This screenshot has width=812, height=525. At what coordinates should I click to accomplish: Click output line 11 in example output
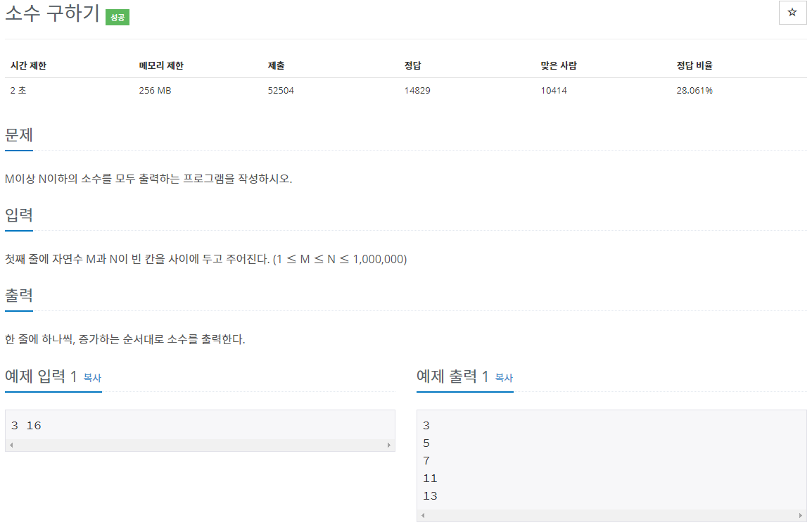point(430,479)
